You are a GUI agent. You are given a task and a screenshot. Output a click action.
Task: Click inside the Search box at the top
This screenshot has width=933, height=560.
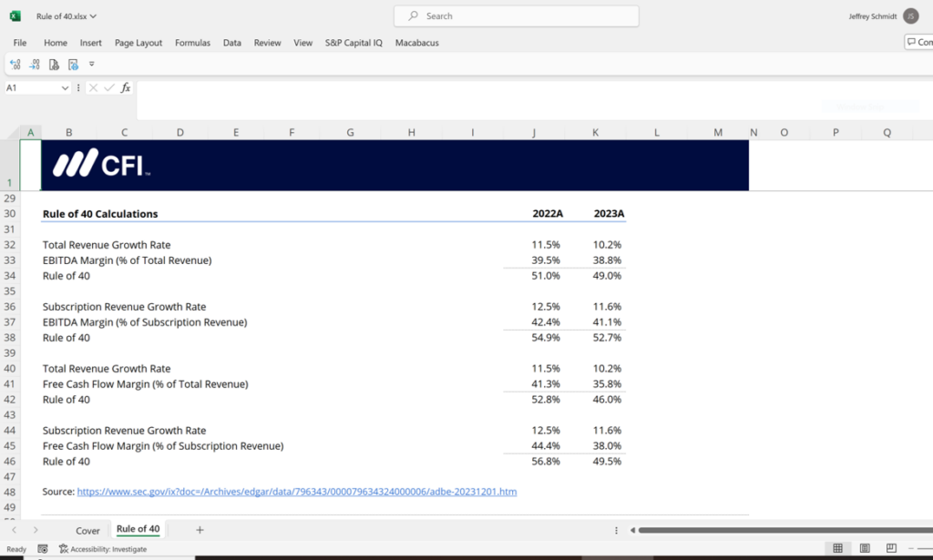(516, 15)
